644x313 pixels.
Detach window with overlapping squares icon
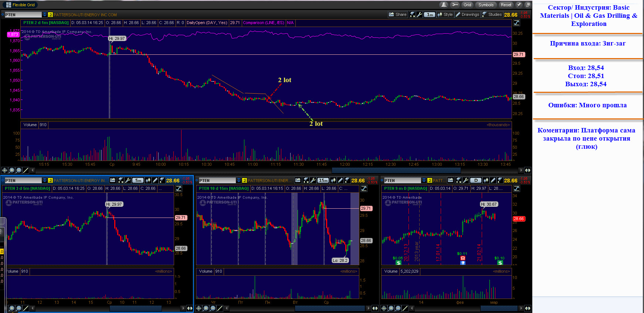[528, 5]
